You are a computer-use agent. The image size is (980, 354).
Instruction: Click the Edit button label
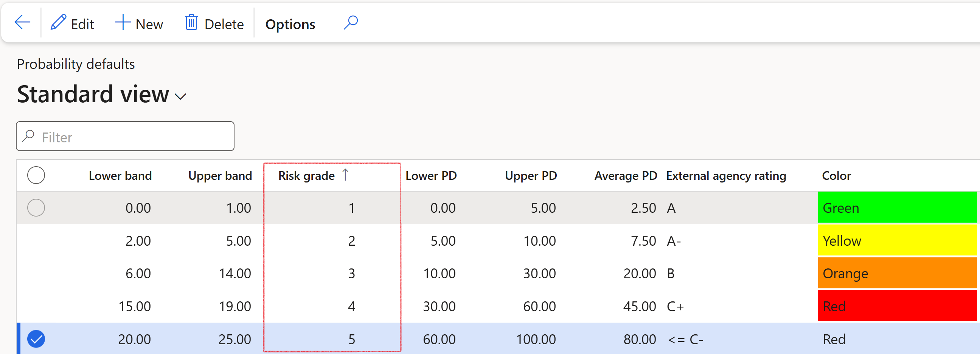click(82, 24)
